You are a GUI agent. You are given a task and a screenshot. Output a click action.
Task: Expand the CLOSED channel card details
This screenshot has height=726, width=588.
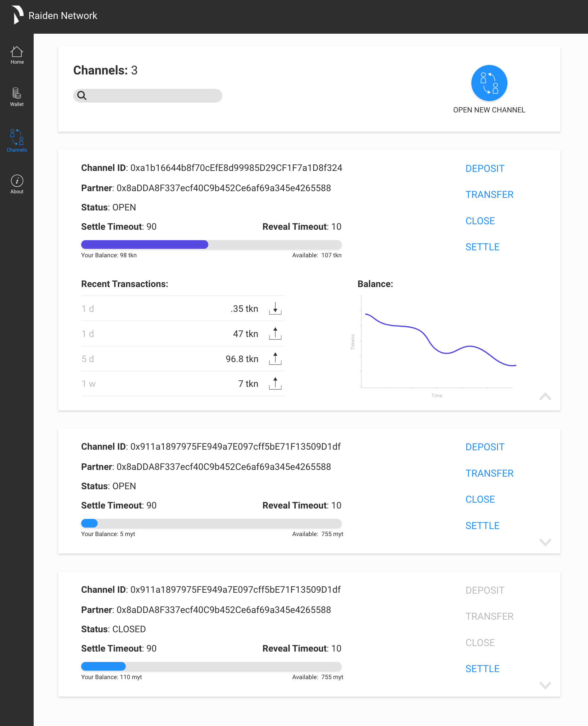click(x=545, y=685)
